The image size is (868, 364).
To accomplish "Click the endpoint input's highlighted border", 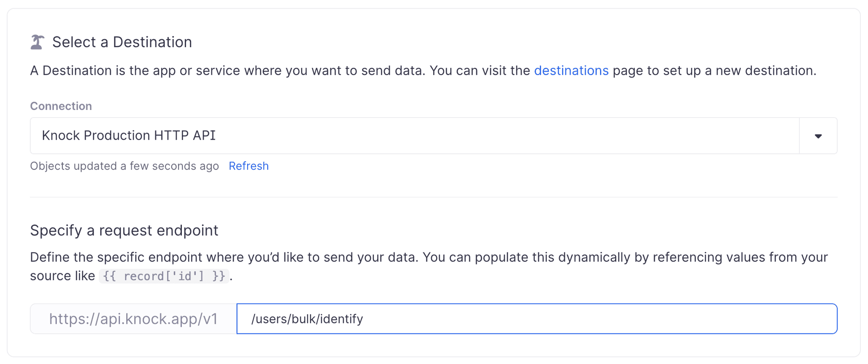I will pyautogui.click(x=536, y=303).
